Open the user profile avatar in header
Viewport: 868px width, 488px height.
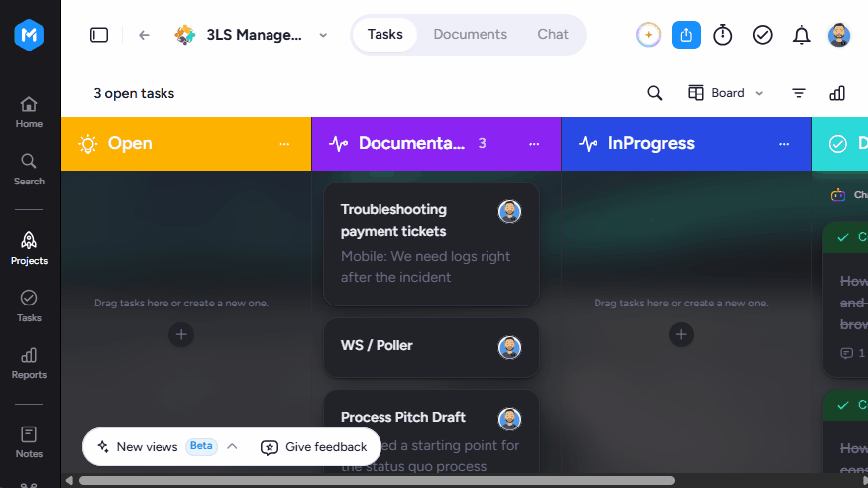[839, 35]
